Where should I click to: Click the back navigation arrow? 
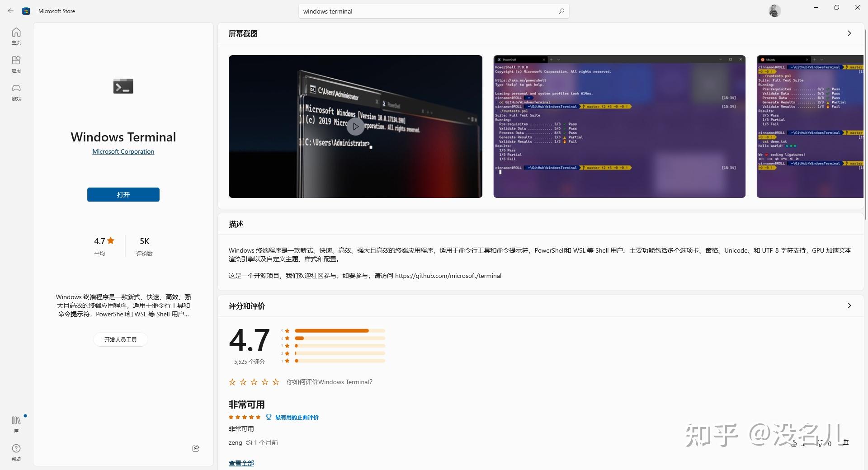11,11
